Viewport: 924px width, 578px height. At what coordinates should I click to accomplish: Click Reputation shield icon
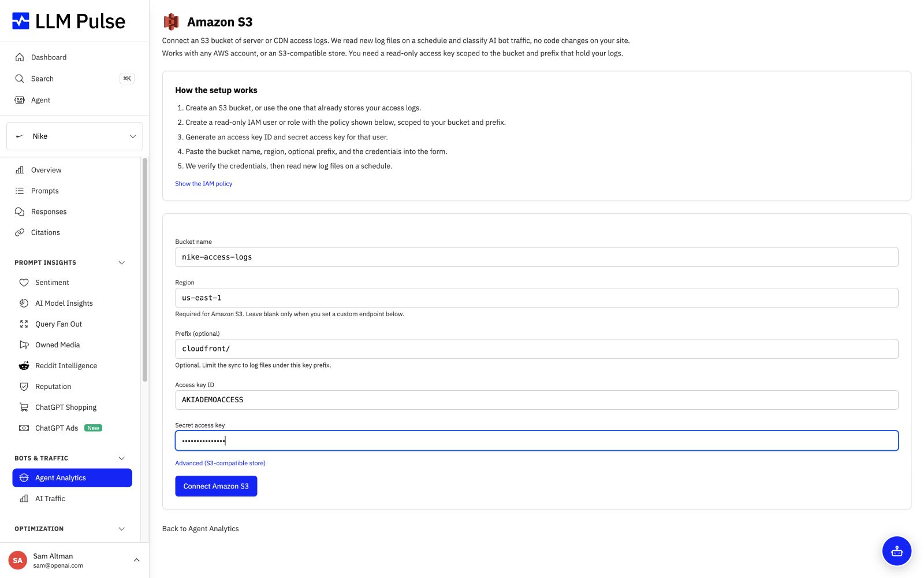(24, 387)
